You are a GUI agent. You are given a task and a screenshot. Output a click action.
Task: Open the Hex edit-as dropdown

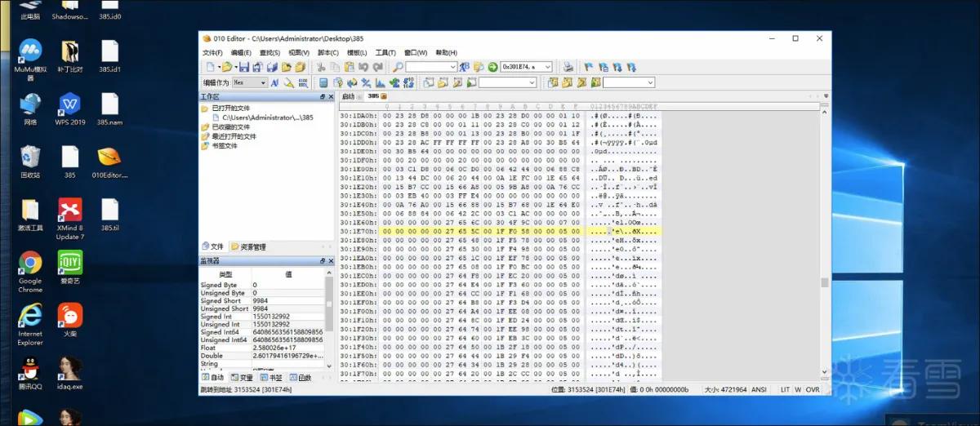point(250,82)
